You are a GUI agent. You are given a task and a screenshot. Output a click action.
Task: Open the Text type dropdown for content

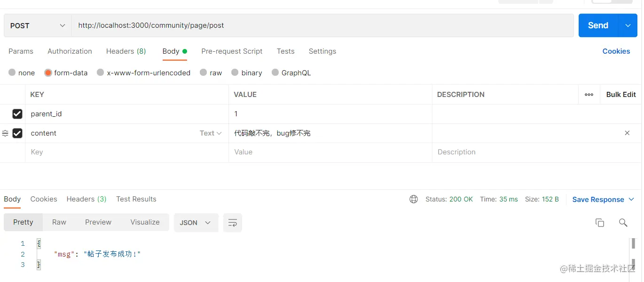coord(211,133)
